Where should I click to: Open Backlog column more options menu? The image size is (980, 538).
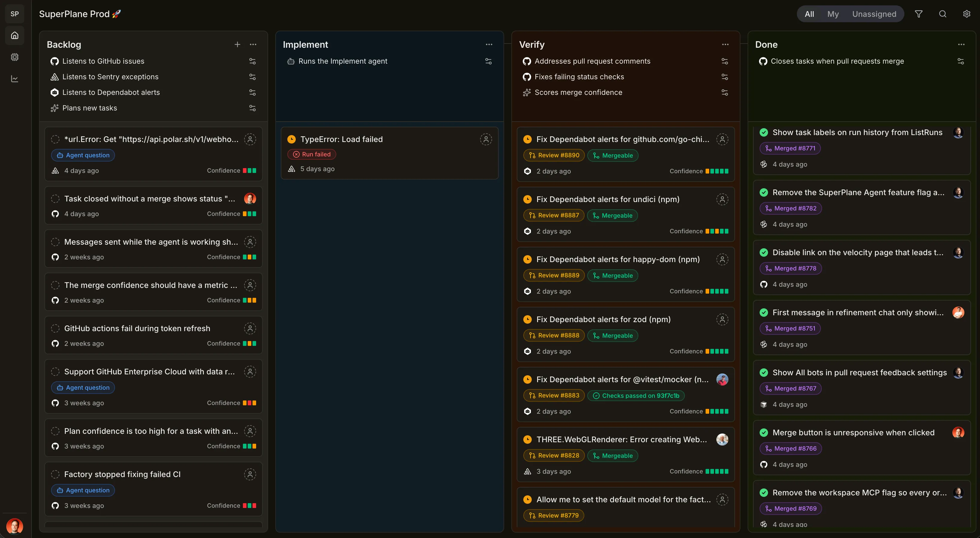click(253, 44)
